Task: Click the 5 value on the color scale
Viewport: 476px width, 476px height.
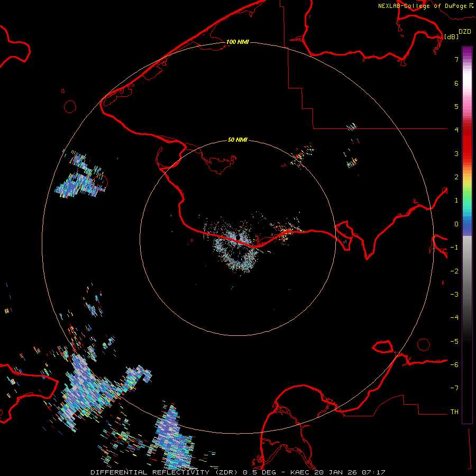Action: point(456,106)
